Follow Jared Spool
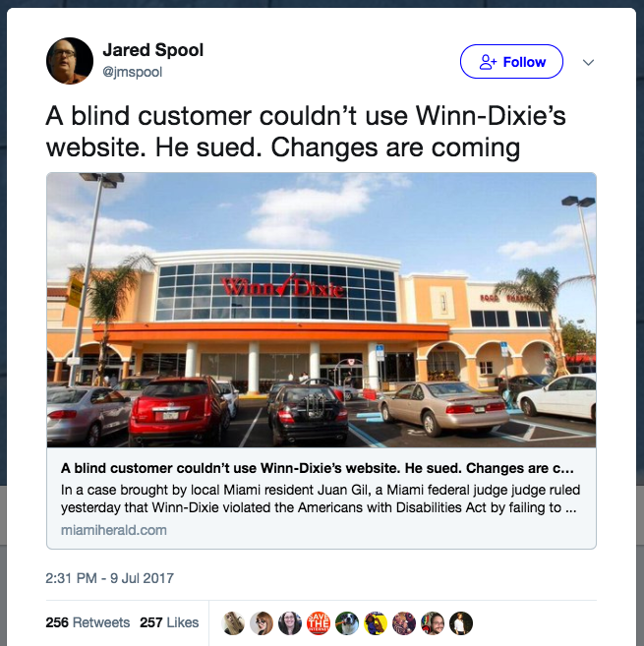This screenshot has height=646, width=644. [x=511, y=62]
